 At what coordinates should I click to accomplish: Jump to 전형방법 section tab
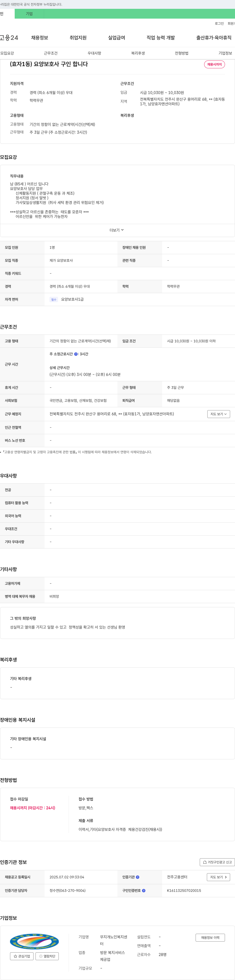[182, 53]
